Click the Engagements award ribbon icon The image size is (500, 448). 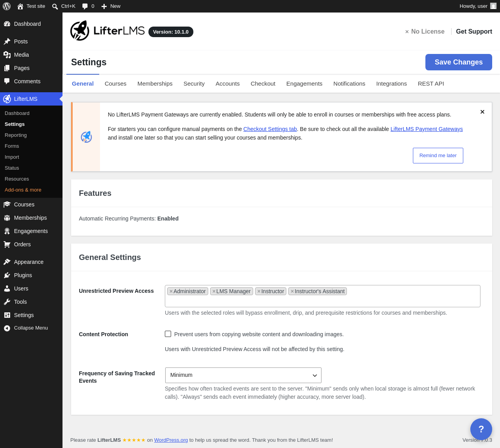tap(7, 231)
